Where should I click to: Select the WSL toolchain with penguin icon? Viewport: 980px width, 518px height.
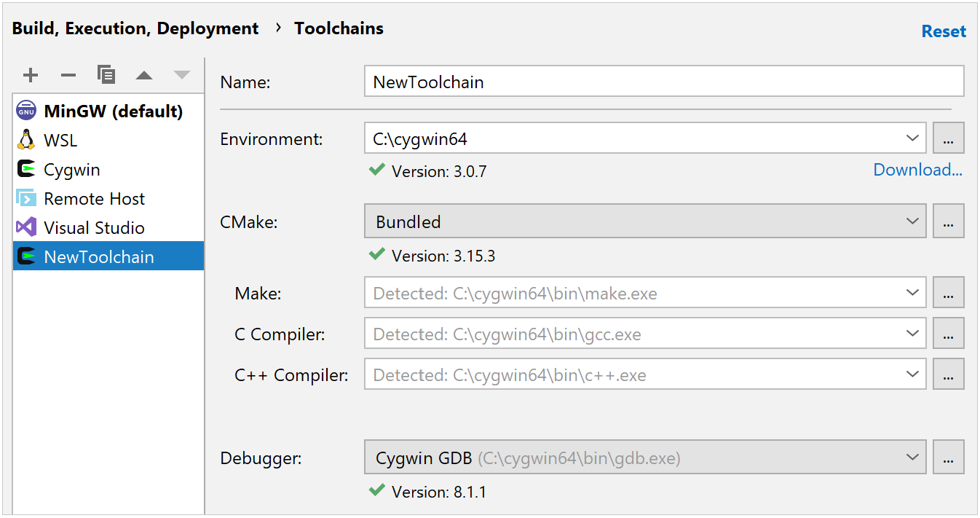point(60,141)
